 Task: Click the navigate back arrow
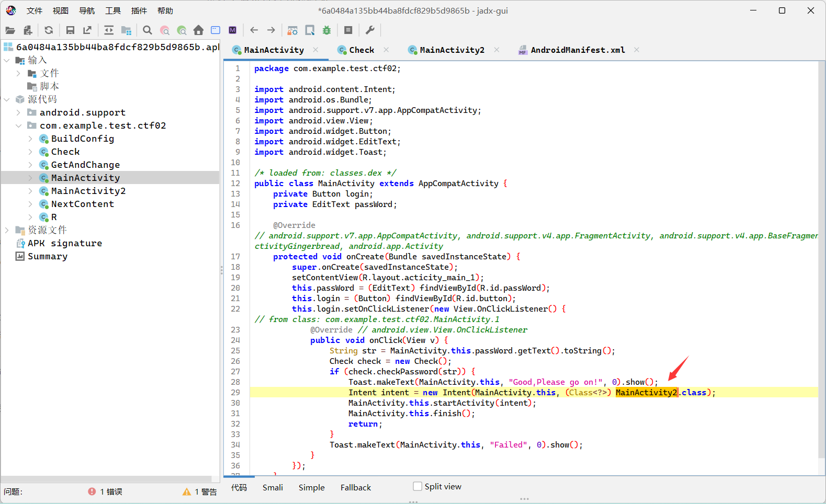(x=254, y=30)
